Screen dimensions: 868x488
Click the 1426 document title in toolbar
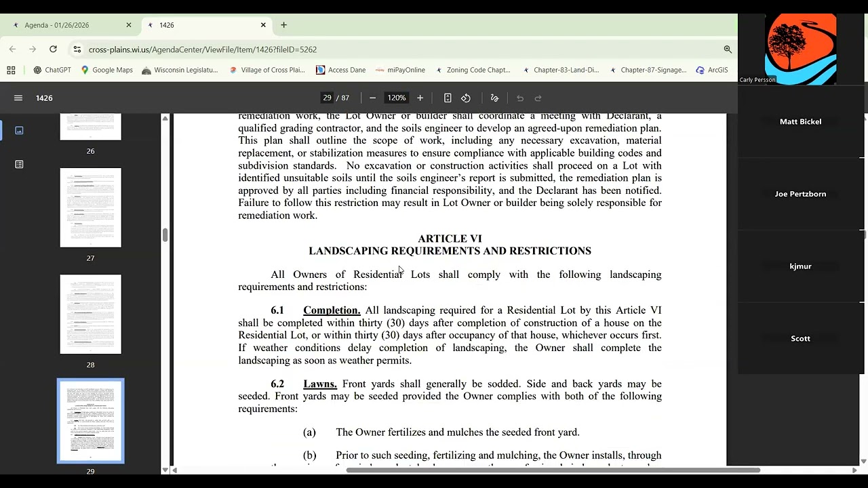(44, 98)
